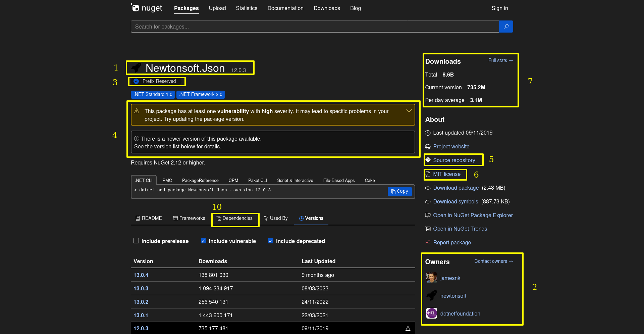Open the Source repository link

[x=454, y=160]
